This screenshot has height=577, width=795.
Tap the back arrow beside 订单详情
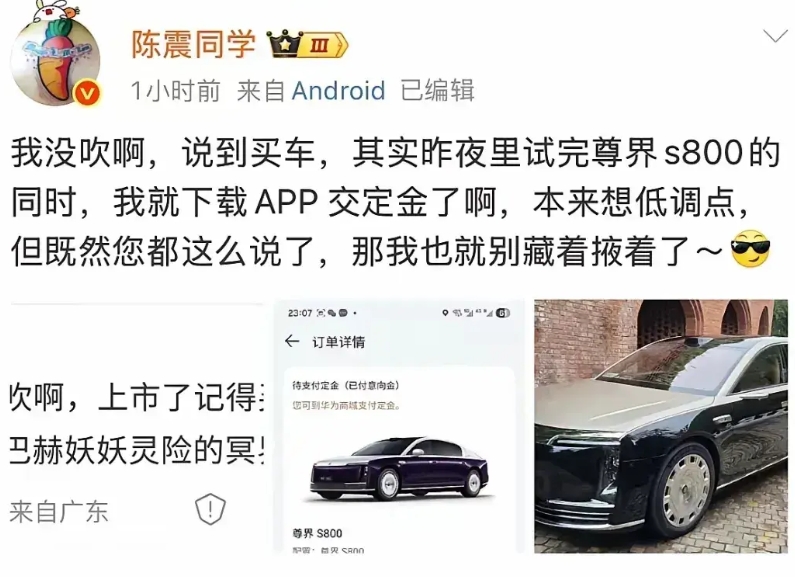(292, 341)
